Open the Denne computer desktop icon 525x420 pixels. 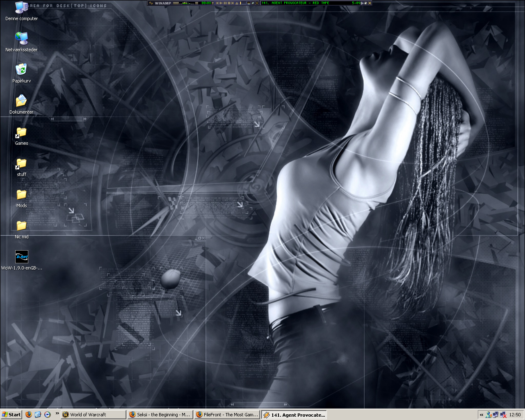pyautogui.click(x=21, y=8)
